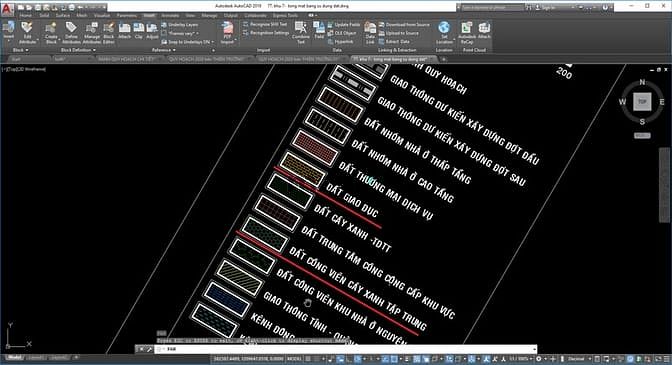This screenshot has height=365, width=672.
Task: Click Open in Quick Access toolbar
Action: click(29, 7)
